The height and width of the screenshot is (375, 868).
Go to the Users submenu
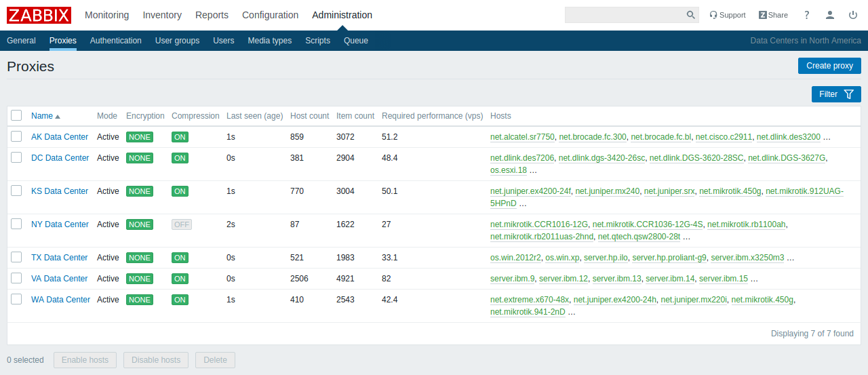224,41
